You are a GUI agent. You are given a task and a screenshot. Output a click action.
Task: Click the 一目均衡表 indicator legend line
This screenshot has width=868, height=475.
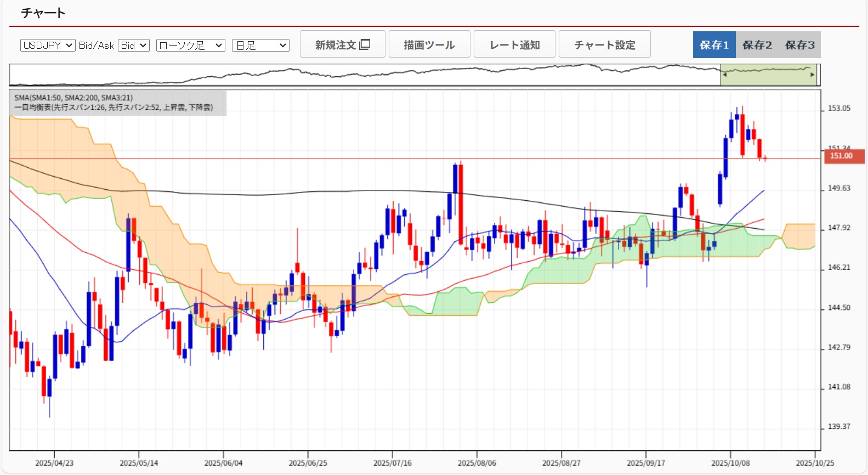coord(114,108)
